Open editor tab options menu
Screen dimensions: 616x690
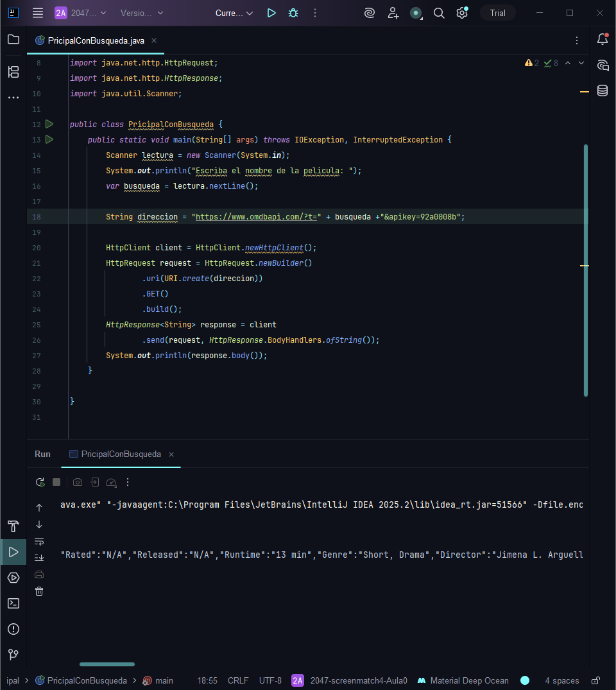coord(577,40)
